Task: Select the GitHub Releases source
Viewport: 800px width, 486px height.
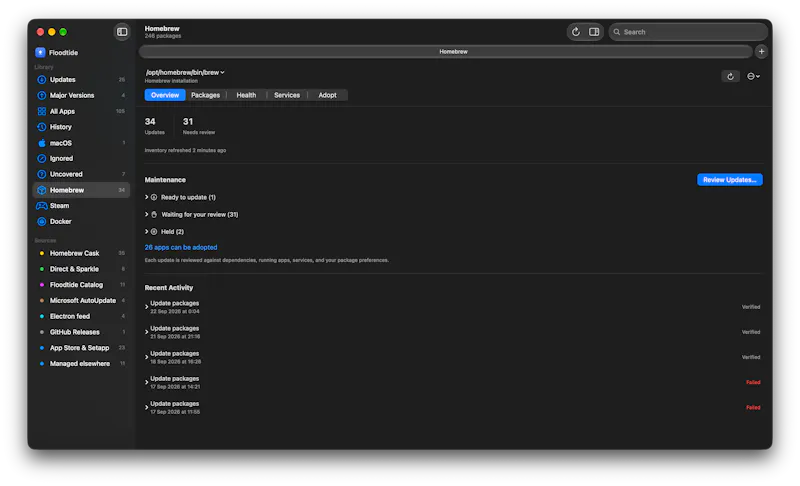Action: tap(81, 332)
